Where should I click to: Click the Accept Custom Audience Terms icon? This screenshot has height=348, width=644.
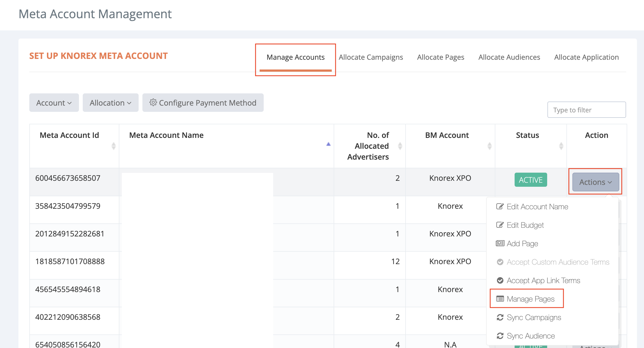[500, 262]
